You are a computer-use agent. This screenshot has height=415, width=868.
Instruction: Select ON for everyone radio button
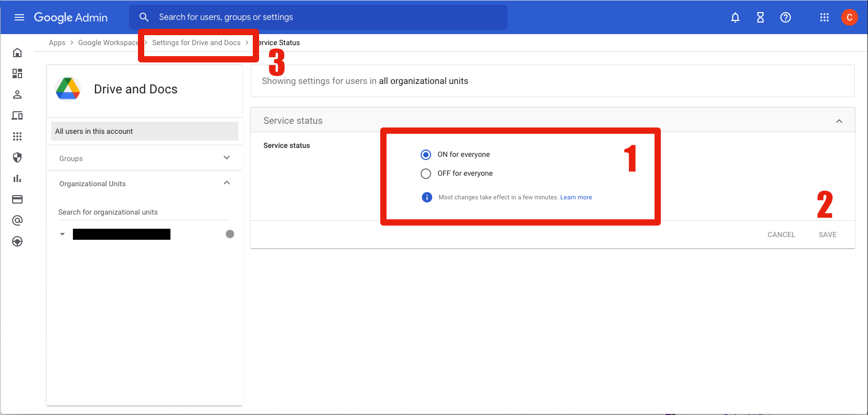(426, 155)
